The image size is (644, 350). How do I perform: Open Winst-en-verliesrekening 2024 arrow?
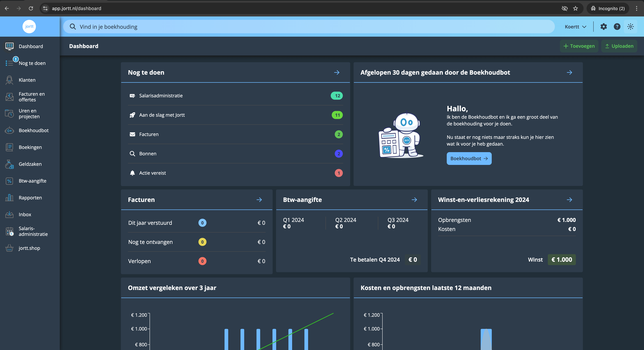coord(569,200)
